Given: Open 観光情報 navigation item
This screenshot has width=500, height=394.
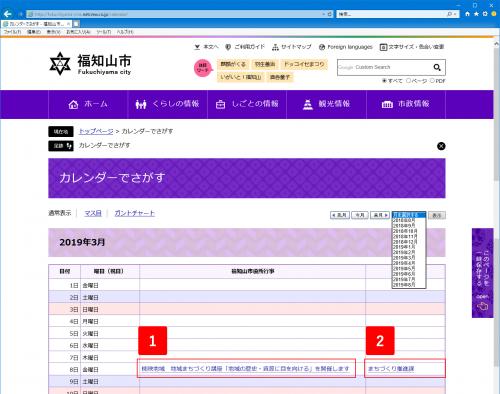Looking at the screenshot, I should pos(326,104).
